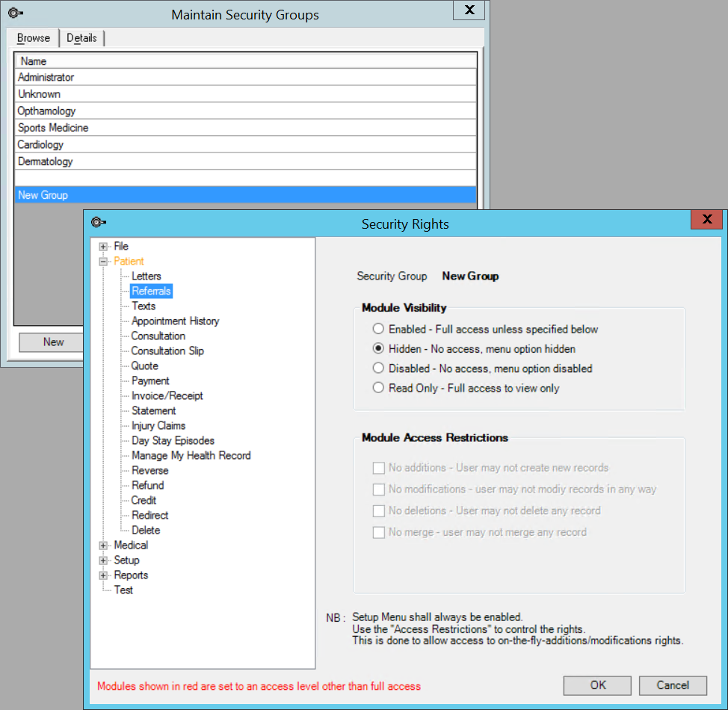The height and width of the screenshot is (710, 728).
Task: Select Opthamology group row
Action: coord(246,111)
